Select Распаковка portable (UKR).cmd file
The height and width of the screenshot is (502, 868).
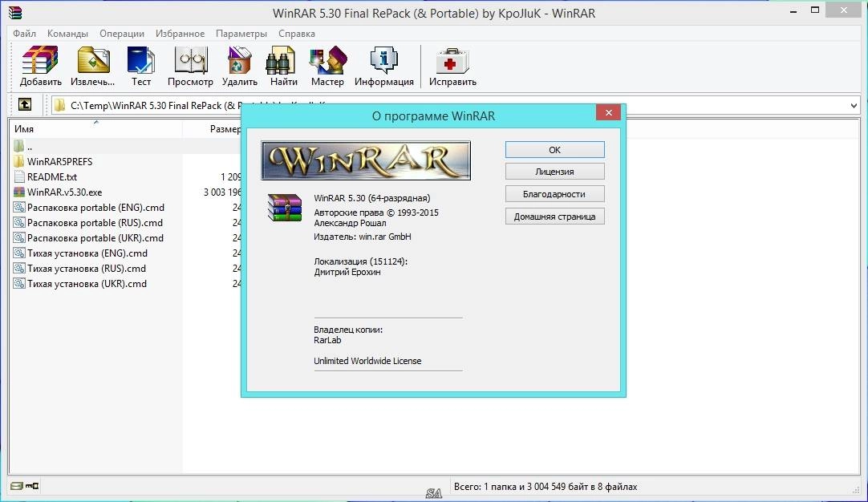[88, 238]
